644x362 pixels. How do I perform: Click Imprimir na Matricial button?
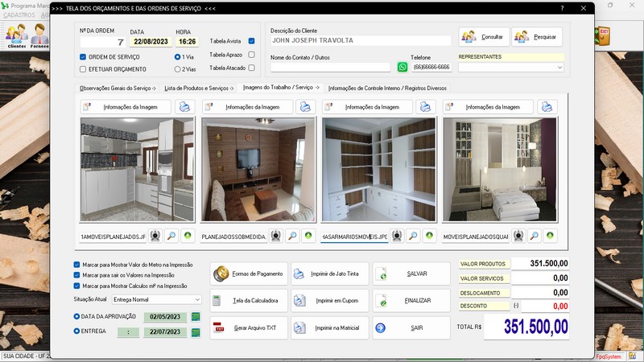330,328
